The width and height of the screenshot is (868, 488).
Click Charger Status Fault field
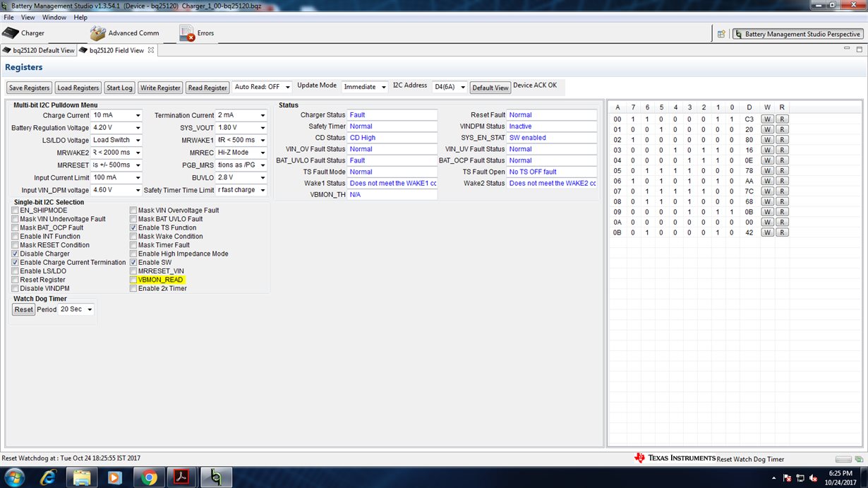[x=392, y=114]
